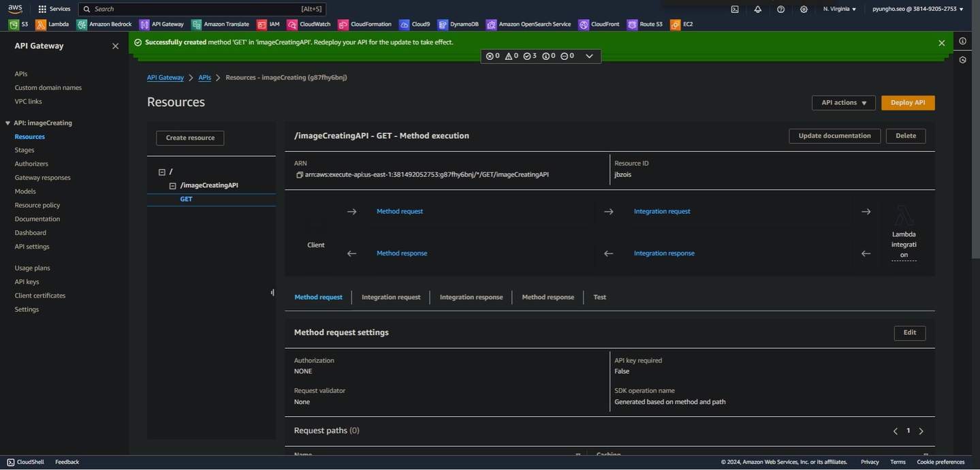Switch to the Method response tab
Image resolution: width=980 pixels, height=470 pixels.
tap(548, 297)
